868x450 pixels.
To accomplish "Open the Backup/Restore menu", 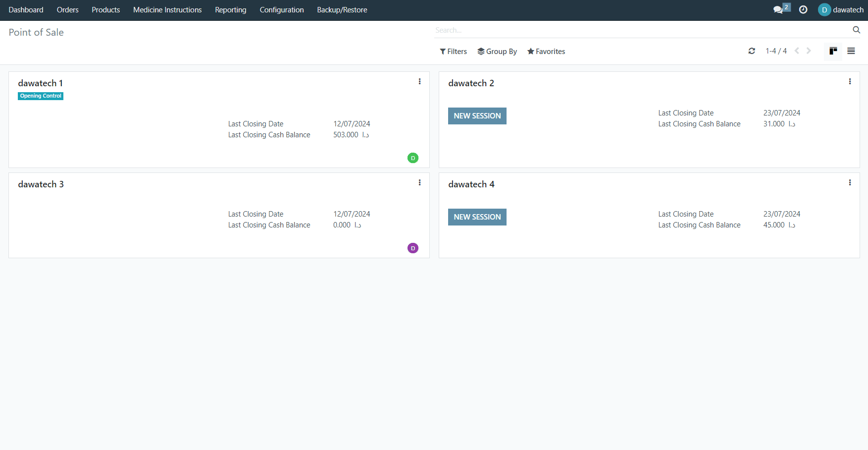I will tap(342, 10).
